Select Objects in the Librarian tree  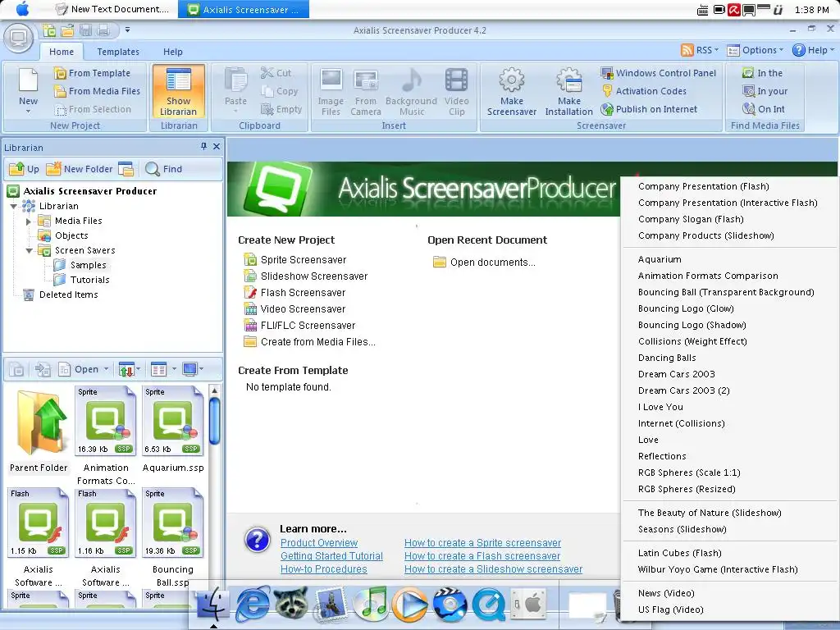click(x=71, y=235)
